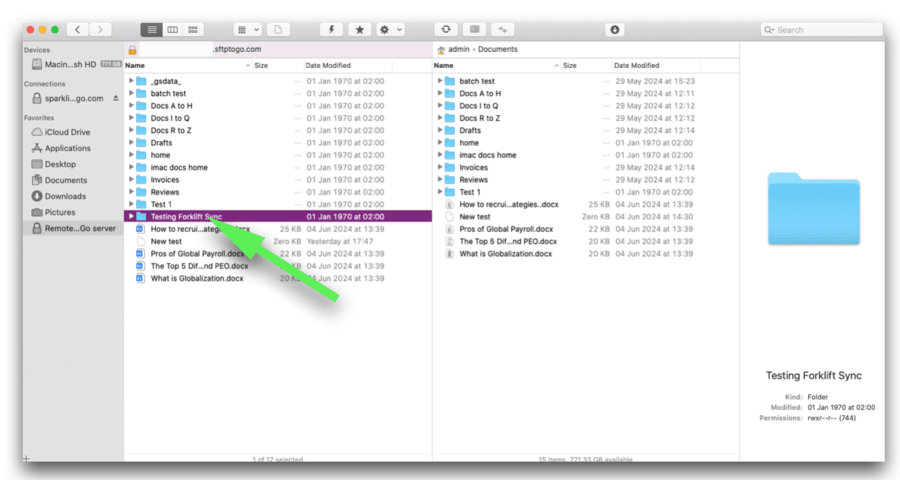Go back with the toolbar back arrow
The height and width of the screenshot is (480, 900).
[77, 29]
